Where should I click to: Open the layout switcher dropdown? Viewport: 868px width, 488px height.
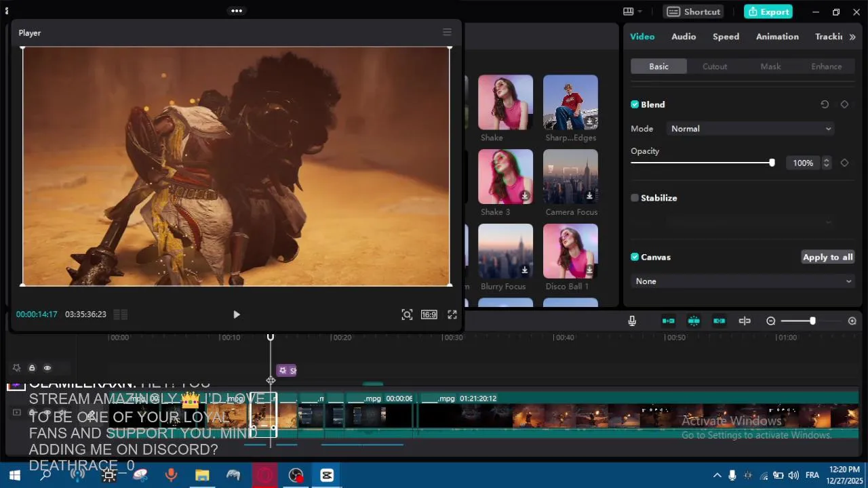pos(633,12)
